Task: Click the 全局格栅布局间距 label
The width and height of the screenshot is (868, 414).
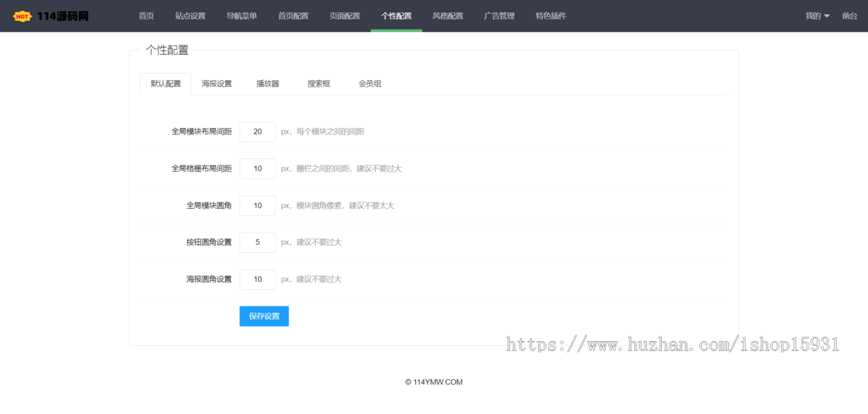Action: (201, 168)
